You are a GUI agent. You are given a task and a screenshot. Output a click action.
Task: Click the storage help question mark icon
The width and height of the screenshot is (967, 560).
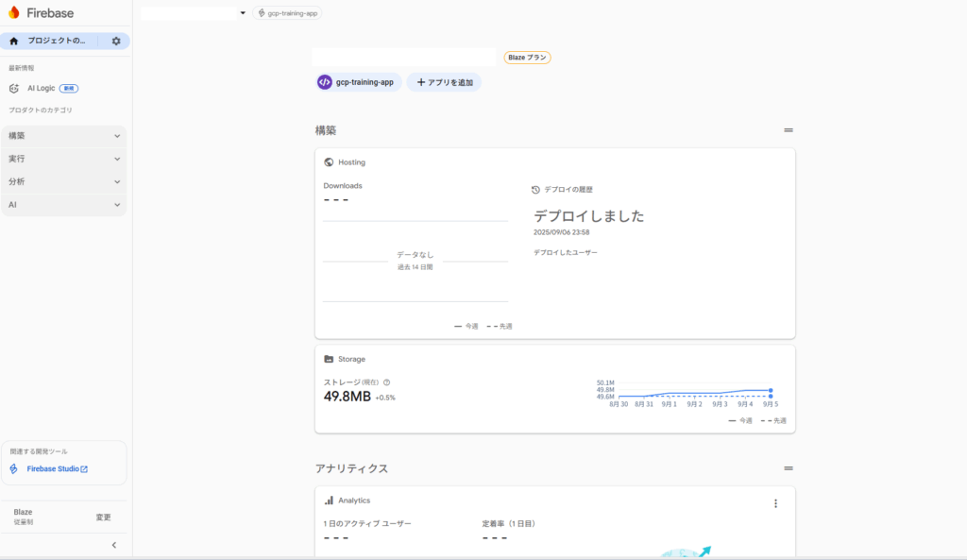coord(387,382)
